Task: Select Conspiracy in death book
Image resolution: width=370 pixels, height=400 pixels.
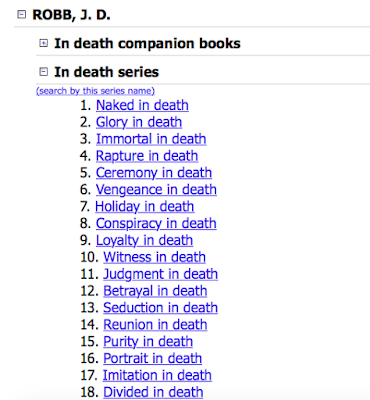Action: [x=156, y=223]
